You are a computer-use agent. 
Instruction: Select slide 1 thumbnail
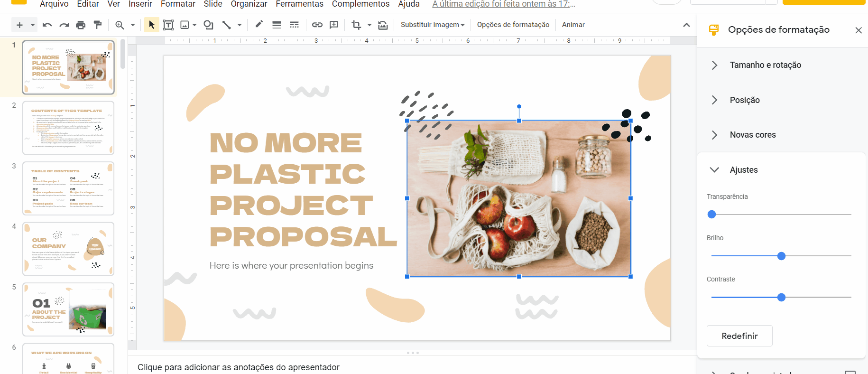[68, 67]
